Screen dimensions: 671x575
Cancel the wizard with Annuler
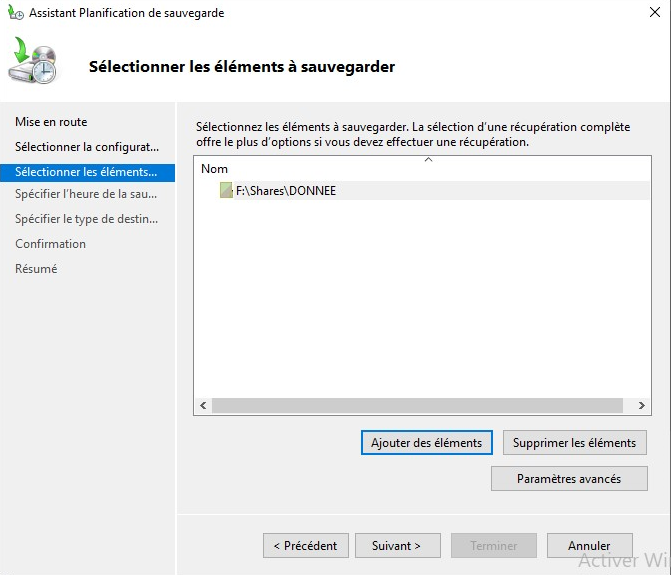tap(590, 545)
